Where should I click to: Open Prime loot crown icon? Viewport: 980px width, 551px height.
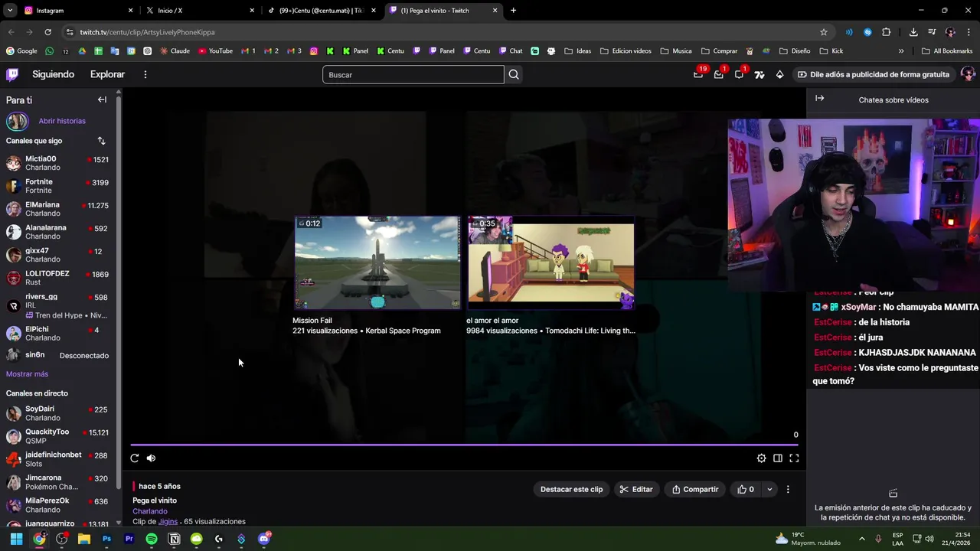coord(698,74)
